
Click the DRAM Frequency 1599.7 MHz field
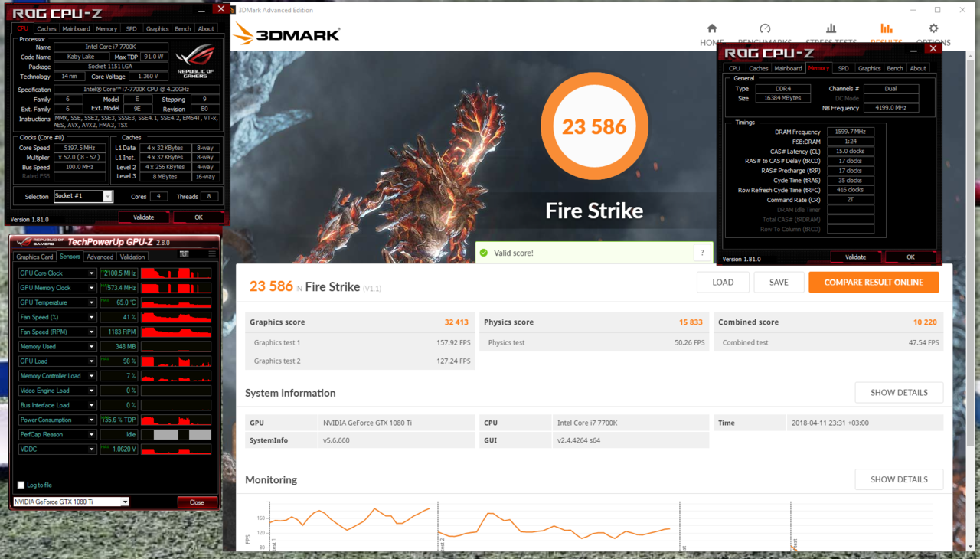point(850,132)
